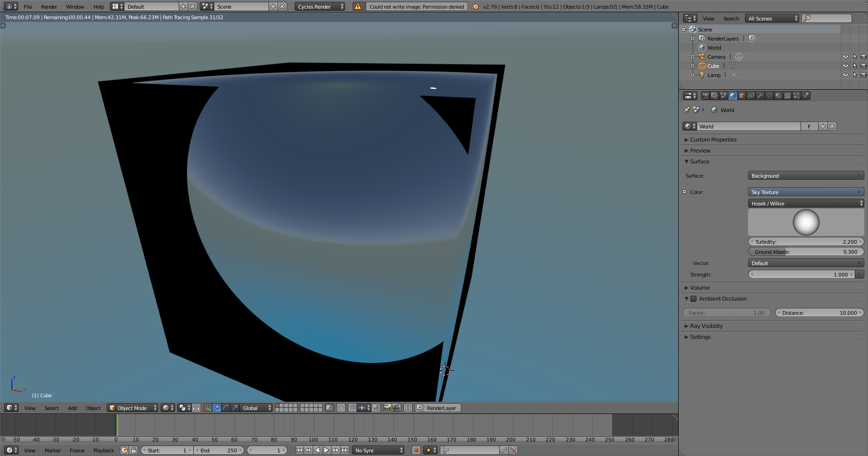Open the Physics properties tab
Viewport: 868px width, 456px height.
point(806,96)
